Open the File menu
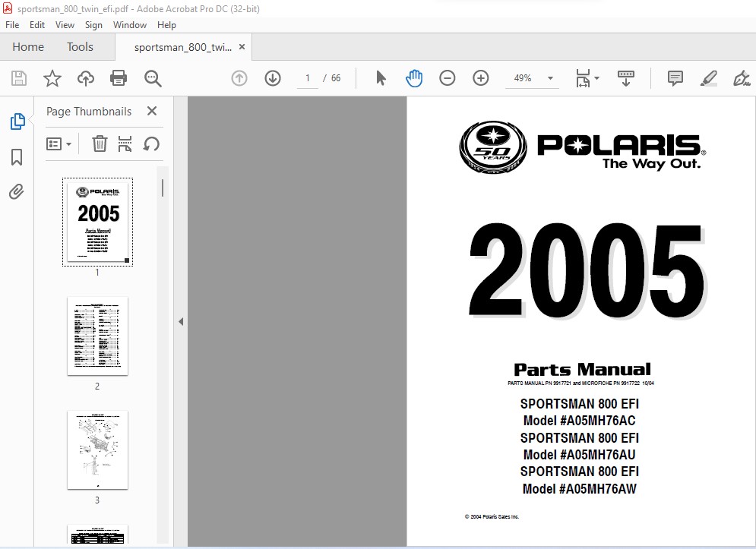 point(12,25)
